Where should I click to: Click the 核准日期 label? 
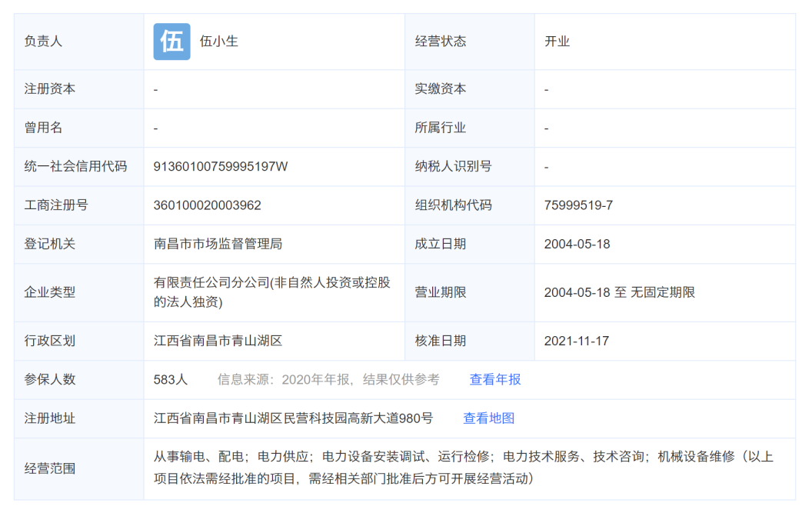point(440,341)
